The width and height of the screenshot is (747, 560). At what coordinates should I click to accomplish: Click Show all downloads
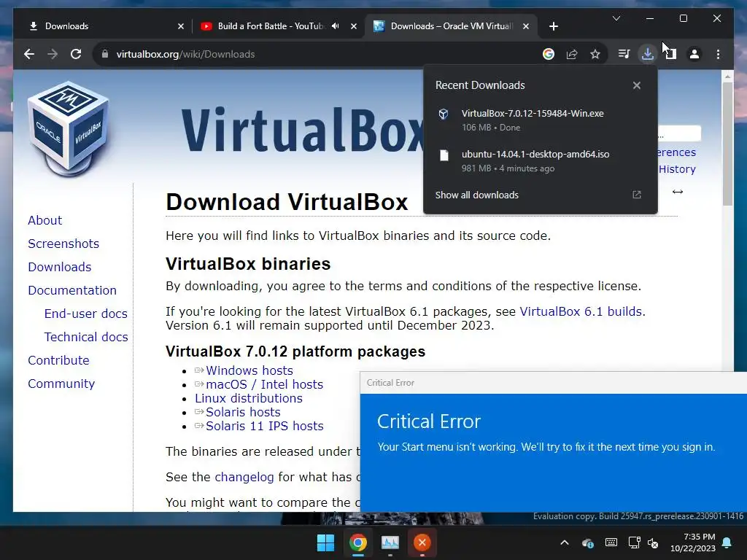tap(476, 195)
